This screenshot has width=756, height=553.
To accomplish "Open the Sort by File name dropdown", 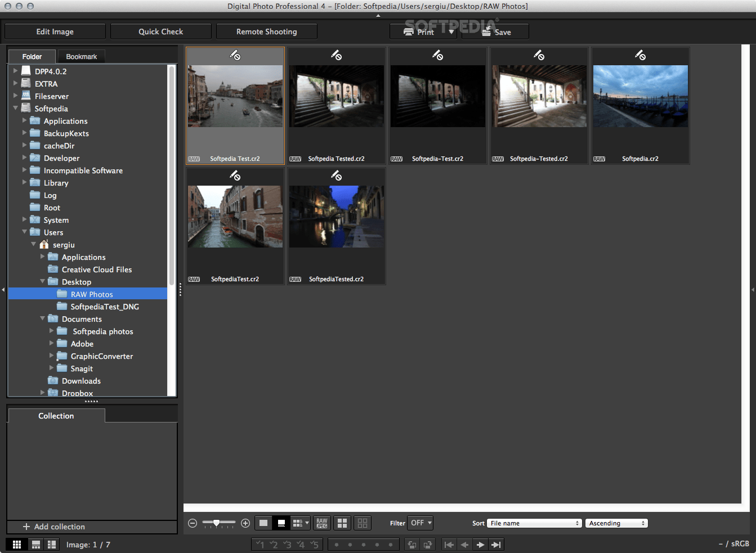I will tap(534, 523).
